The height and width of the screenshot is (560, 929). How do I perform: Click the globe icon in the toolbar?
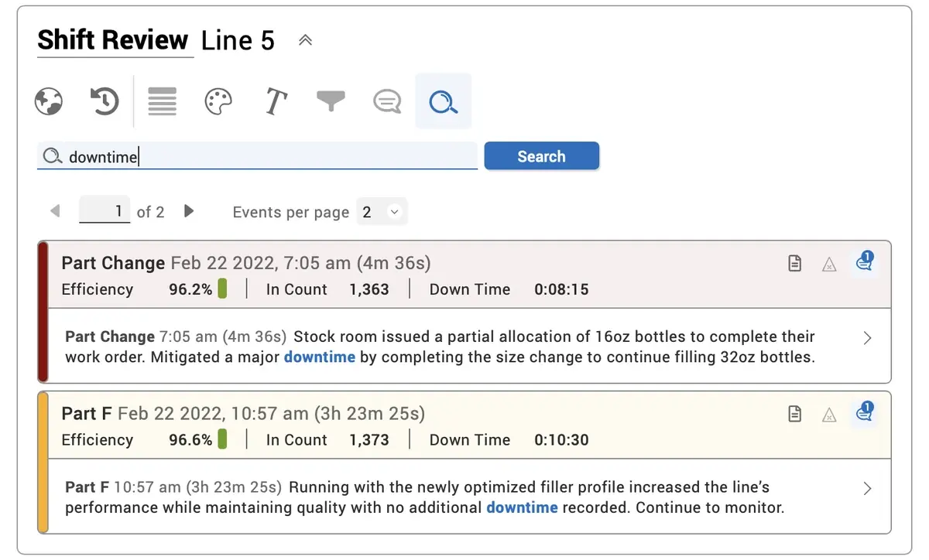pos(49,101)
